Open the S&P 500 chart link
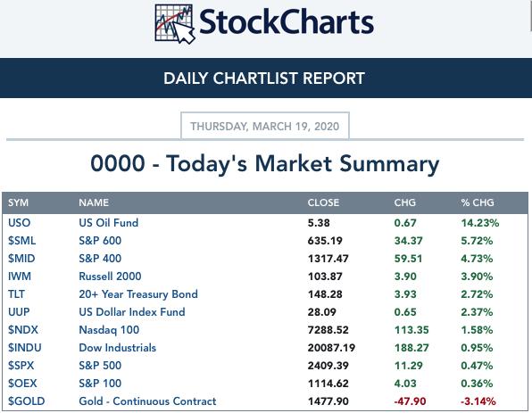The width and height of the screenshot is (532, 413). click(100, 366)
